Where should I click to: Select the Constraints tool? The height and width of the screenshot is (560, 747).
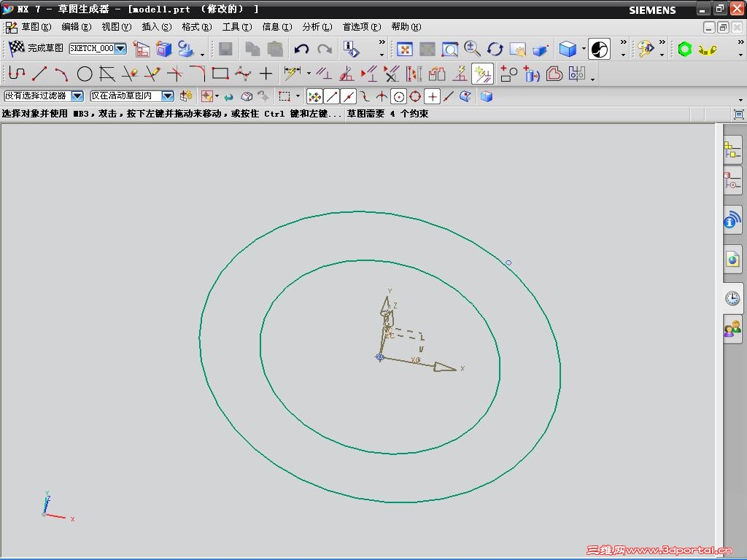[324, 74]
